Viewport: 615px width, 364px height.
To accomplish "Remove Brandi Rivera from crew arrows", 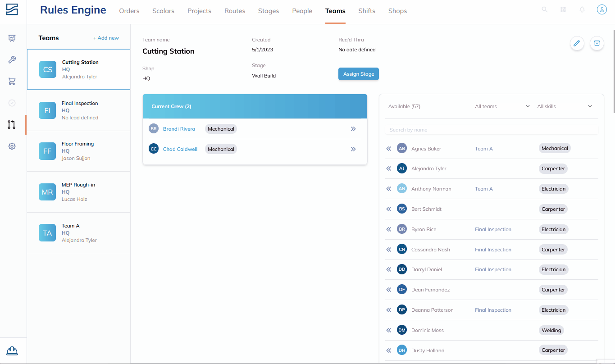I will (x=353, y=129).
